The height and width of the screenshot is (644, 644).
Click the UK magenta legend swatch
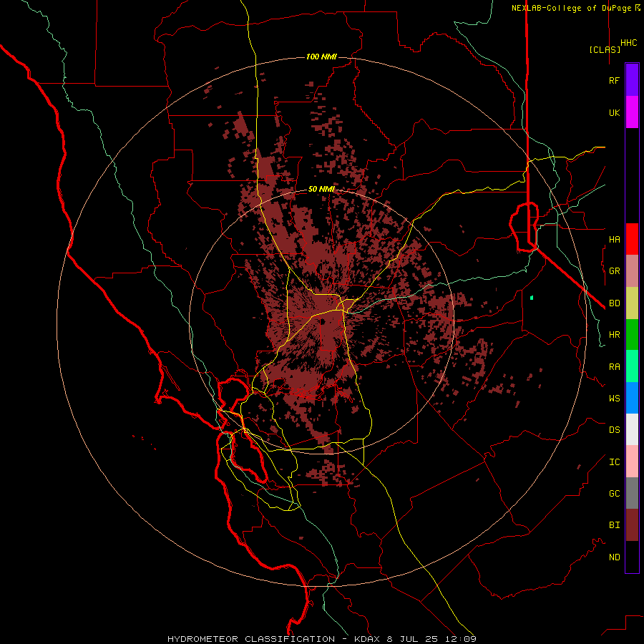click(632, 112)
